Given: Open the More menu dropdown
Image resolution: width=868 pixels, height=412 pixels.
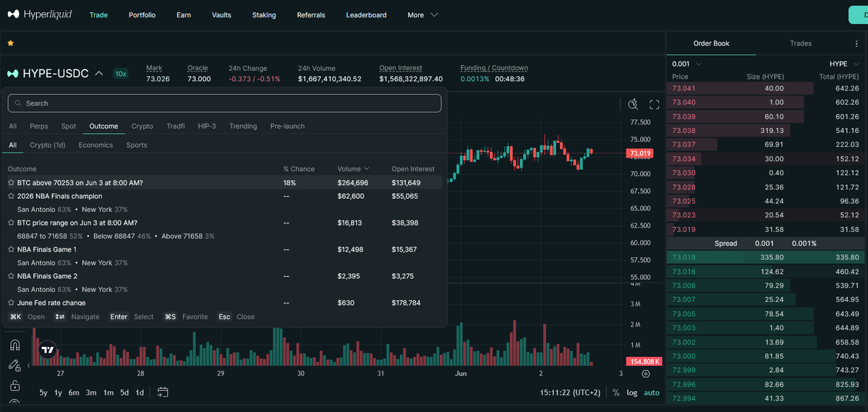Looking at the screenshot, I should pyautogui.click(x=422, y=14).
